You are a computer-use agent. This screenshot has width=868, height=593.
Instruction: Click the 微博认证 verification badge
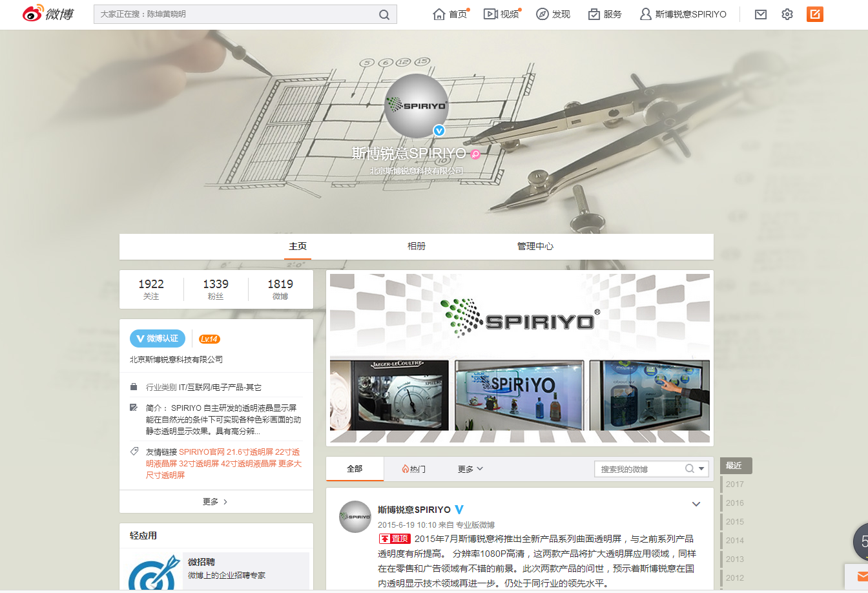158,338
